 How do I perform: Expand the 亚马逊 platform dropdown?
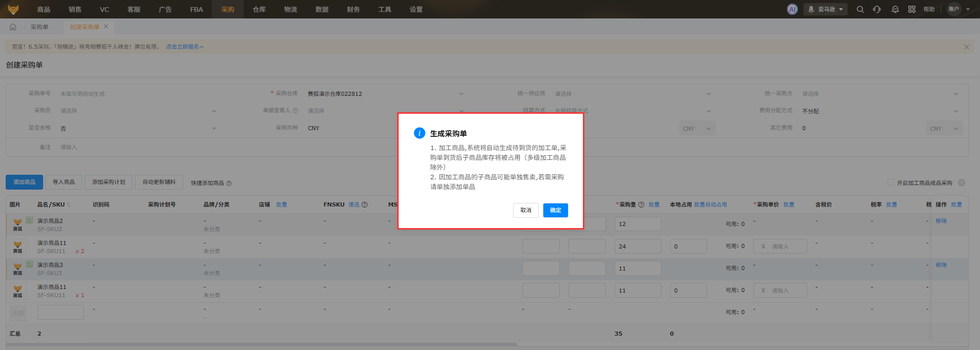click(826, 9)
